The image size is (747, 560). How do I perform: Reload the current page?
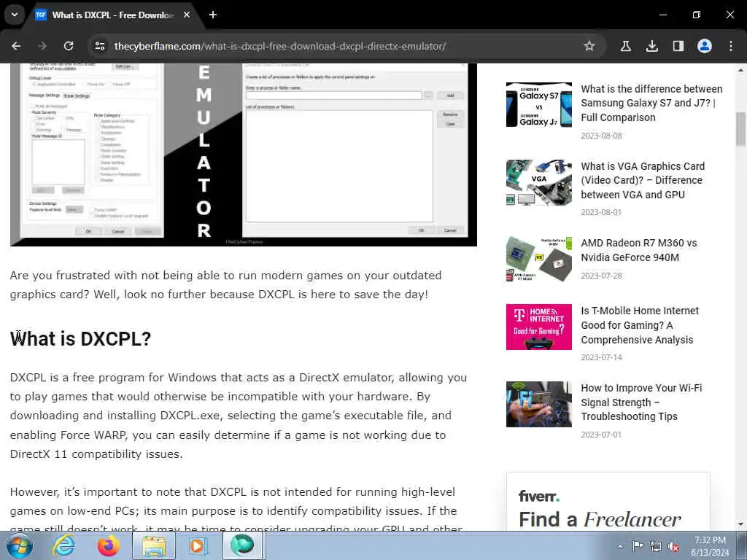pos(69,46)
